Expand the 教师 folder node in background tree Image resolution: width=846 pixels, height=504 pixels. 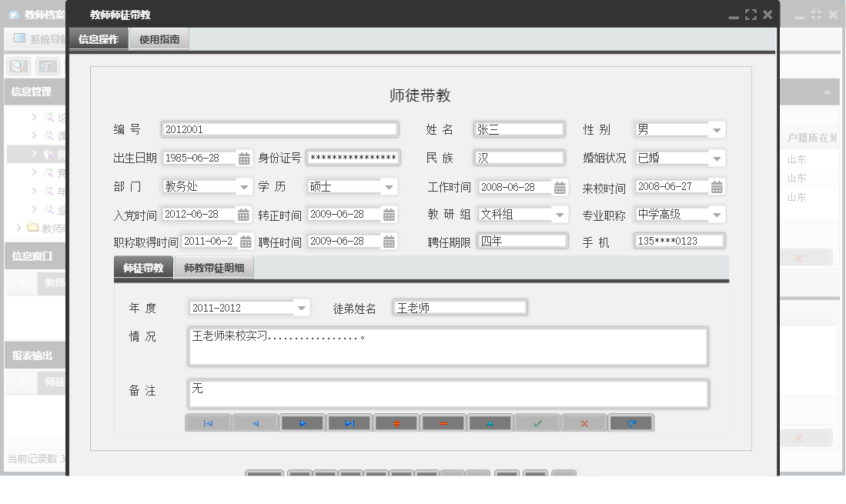click(19, 228)
